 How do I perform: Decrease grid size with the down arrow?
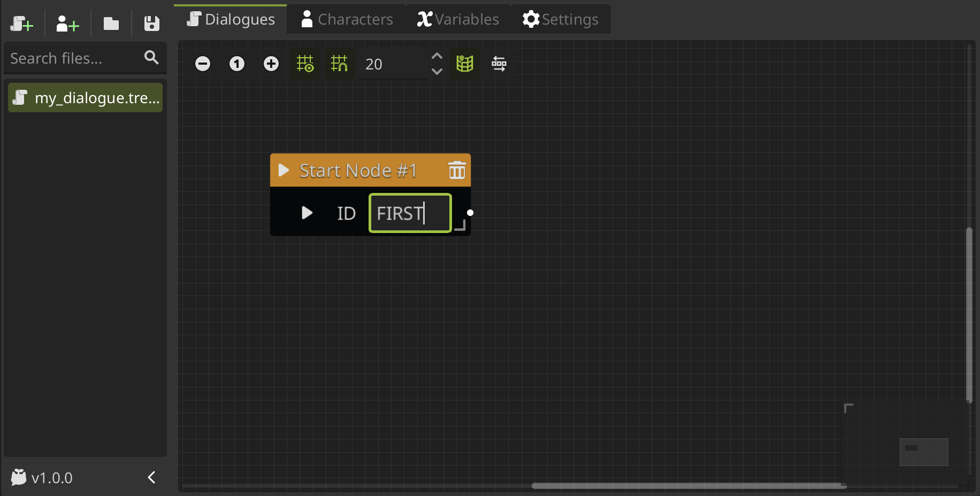click(x=437, y=72)
